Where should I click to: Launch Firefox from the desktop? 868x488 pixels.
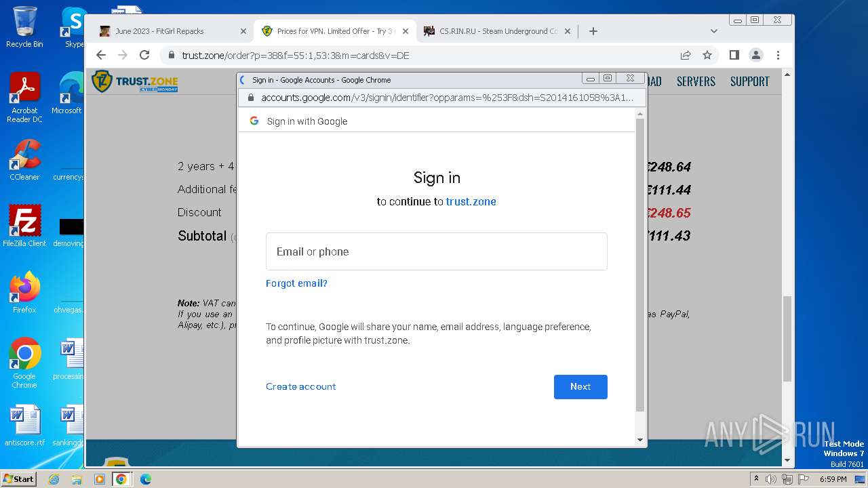tap(24, 292)
